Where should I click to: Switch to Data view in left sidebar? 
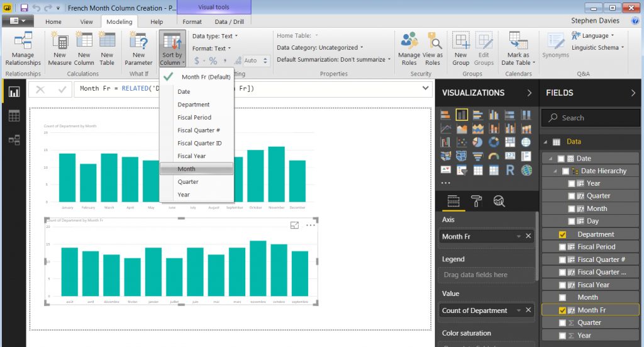pos(14,116)
